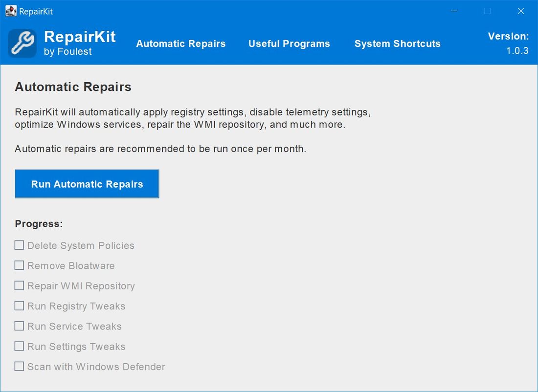The height and width of the screenshot is (392, 538).
Task: Check the Delete System Policies checkbox
Action: (x=19, y=245)
